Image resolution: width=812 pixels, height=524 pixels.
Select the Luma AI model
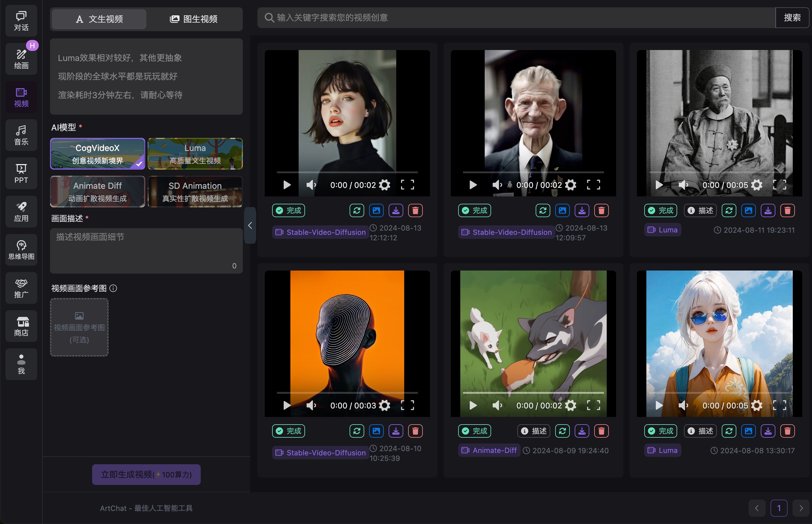tap(195, 153)
